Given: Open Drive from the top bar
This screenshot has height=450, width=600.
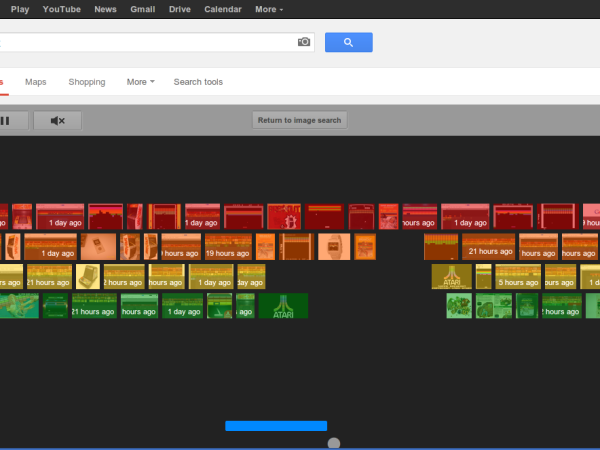Looking at the screenshot, I should pyautogui.click(x=180, y=9).
